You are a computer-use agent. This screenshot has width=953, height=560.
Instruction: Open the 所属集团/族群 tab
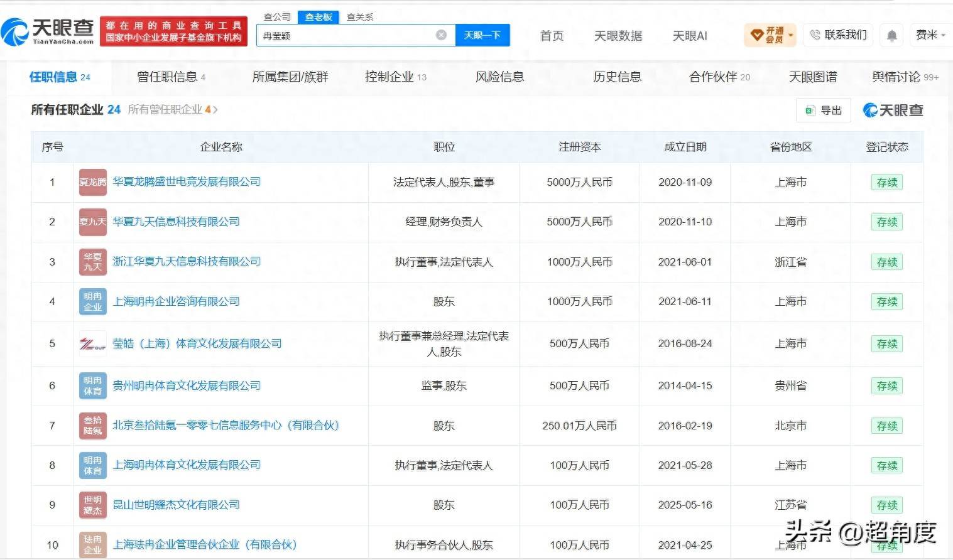point(290,77)
